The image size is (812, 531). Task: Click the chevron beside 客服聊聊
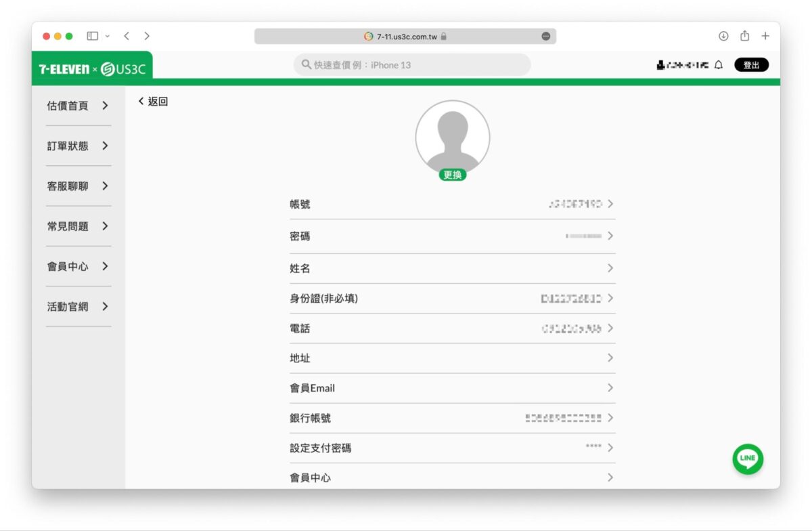[x=105, y=186]
